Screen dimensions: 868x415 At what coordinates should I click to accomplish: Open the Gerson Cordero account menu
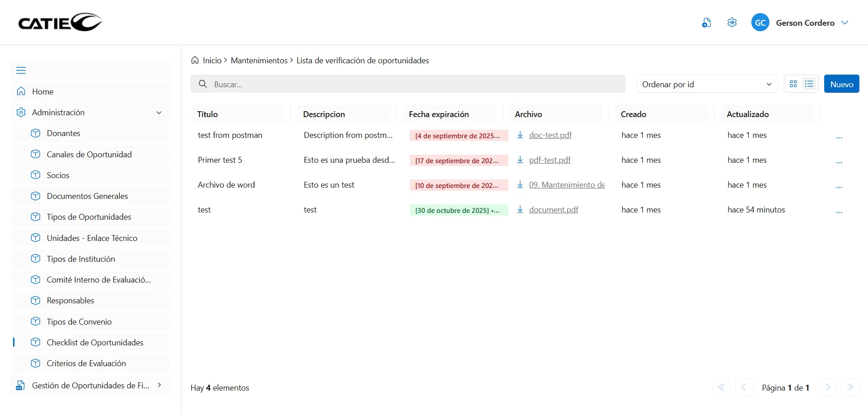point(805,22)
